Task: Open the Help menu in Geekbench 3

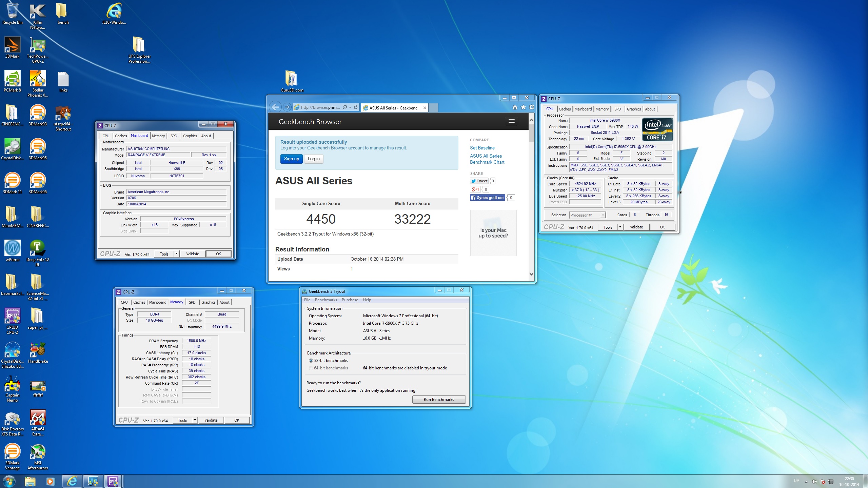Action: 367,300
